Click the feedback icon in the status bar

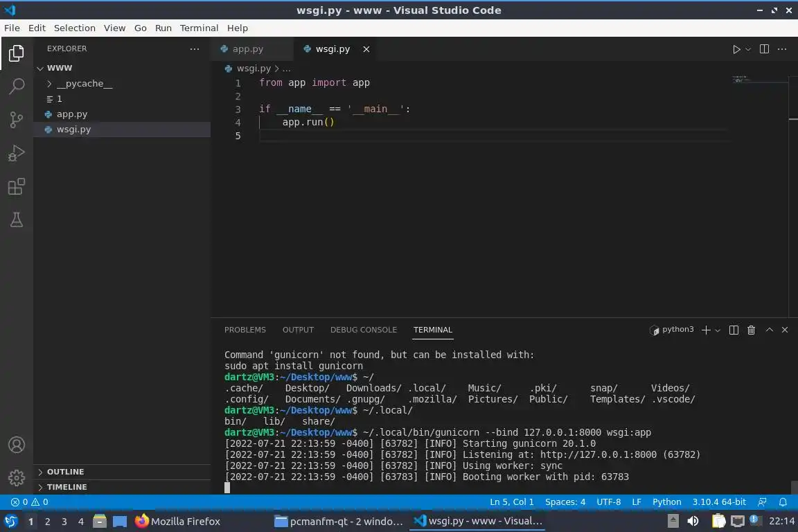click(762, 502)
